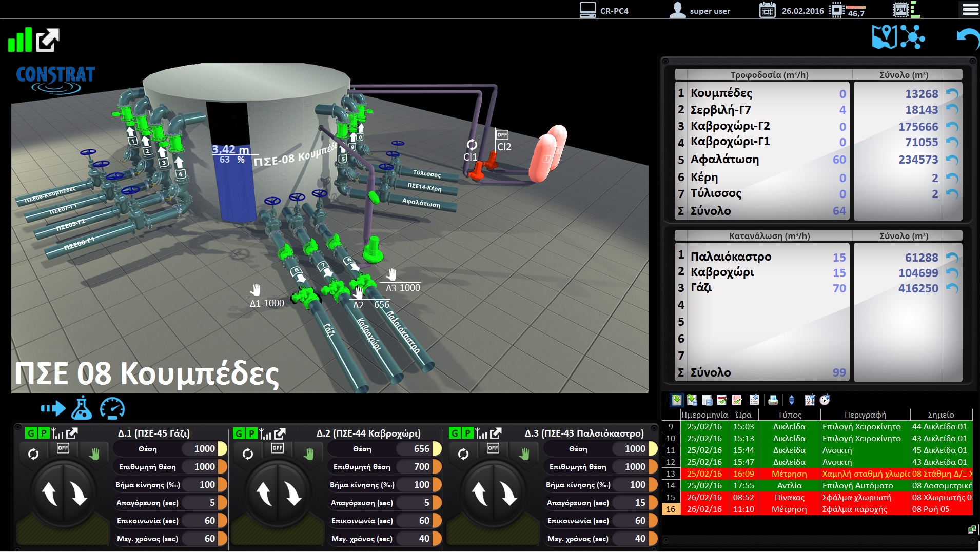Click the blue back arrow icon
The height and width of the screenshot is (552, 980).
pyautogui.click(x=967, y=39)
